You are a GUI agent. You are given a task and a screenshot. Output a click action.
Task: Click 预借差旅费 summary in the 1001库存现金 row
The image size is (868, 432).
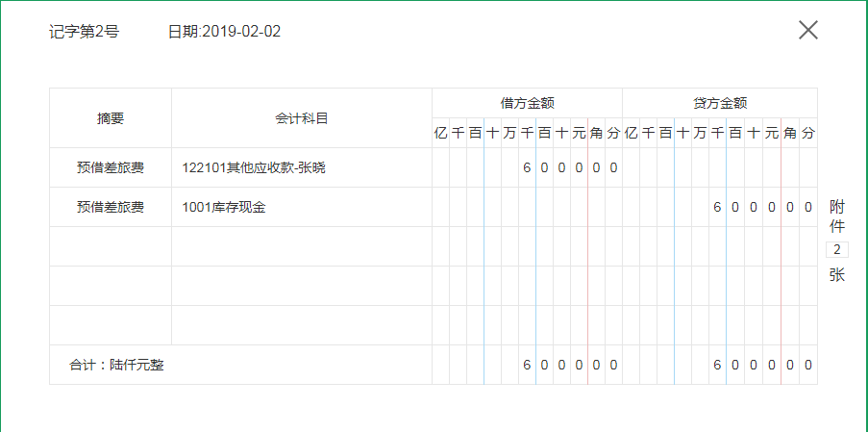pos(111,208)
